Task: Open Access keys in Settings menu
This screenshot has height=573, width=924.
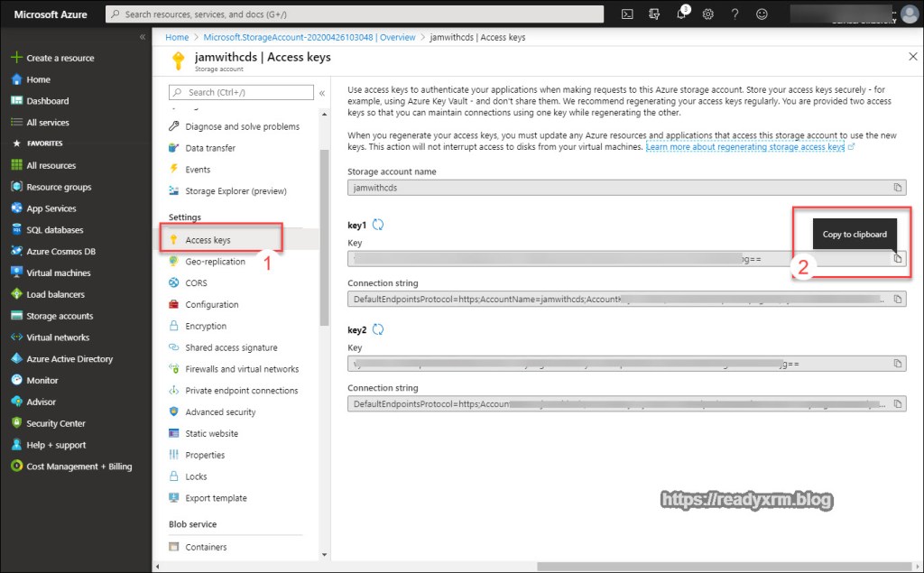Action: 208,240
